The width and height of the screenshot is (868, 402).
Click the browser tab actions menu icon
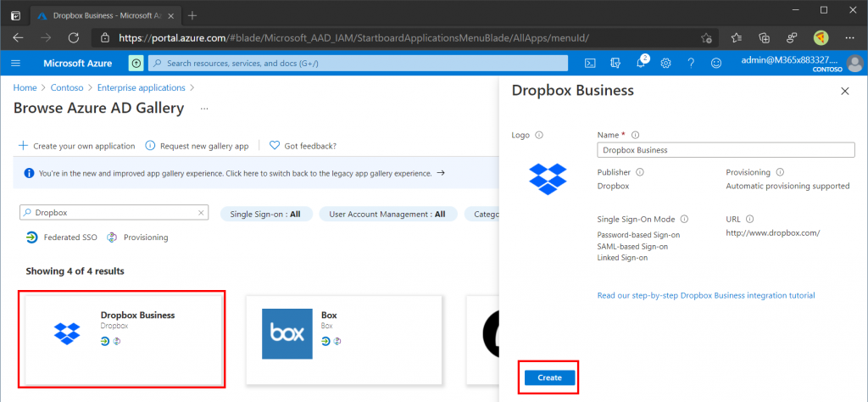click(x=15, y=15)
